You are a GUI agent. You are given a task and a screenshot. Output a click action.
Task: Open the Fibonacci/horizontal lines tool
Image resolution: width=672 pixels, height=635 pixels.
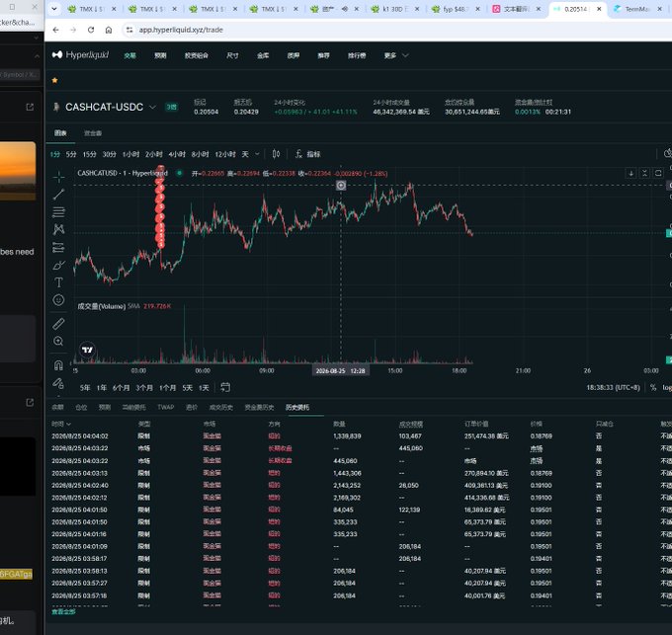click(x=58, y=212)
